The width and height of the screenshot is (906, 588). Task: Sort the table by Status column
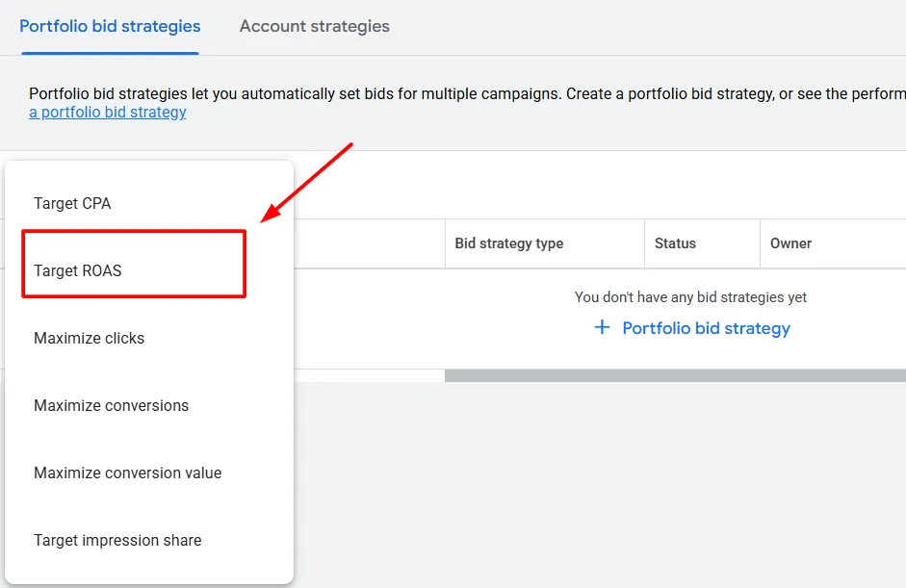click(x=675, y=243)
